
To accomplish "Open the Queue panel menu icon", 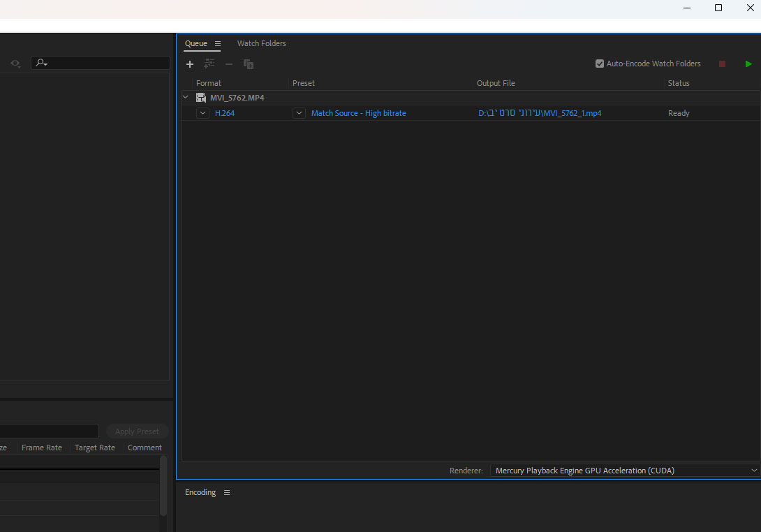I will point(218,44).
